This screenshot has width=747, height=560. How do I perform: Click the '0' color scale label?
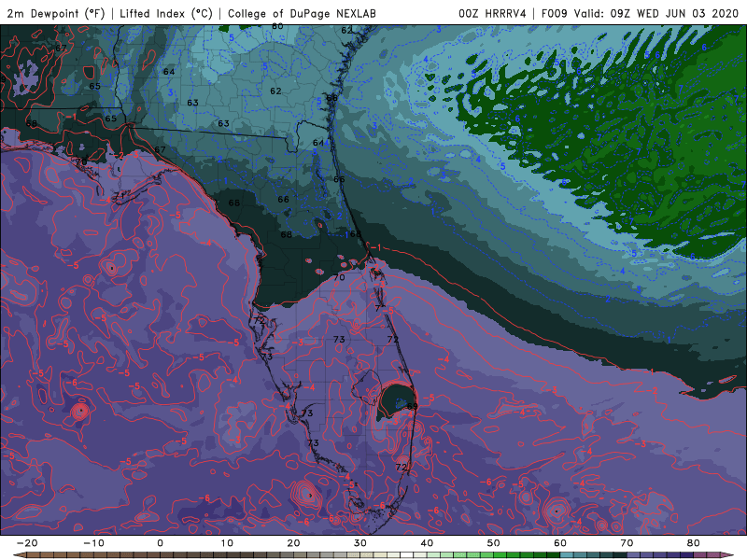coord(160,543)
